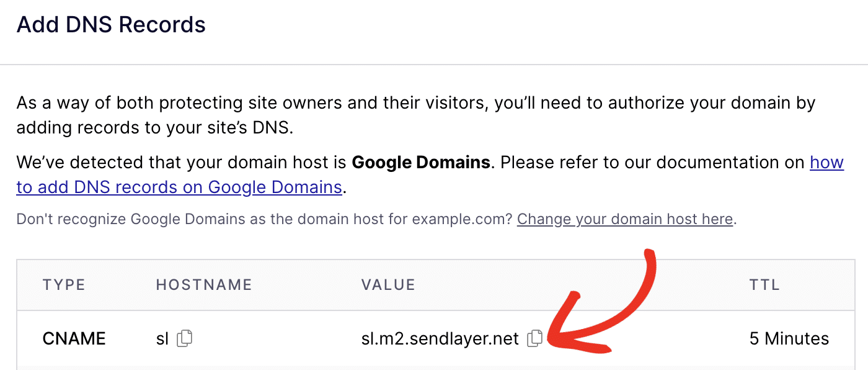Viewport: 868px width, 370px height.
Task: Copy the sl.m2.sendlayer.net value with its copy icon
Action: (534, 338)
